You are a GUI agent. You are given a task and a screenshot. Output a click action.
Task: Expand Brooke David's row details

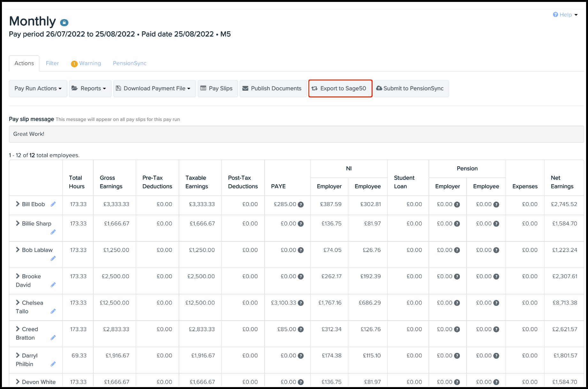point(18,276)
